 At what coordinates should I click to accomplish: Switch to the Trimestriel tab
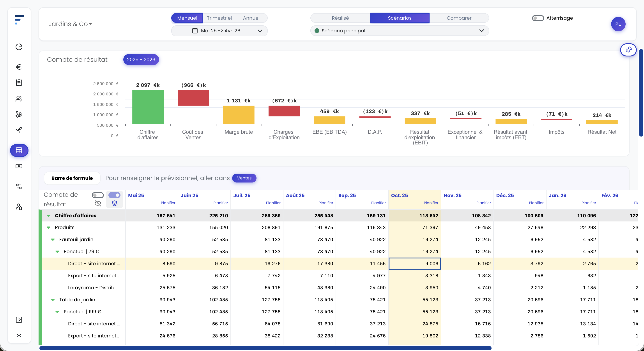pos(219,18)
